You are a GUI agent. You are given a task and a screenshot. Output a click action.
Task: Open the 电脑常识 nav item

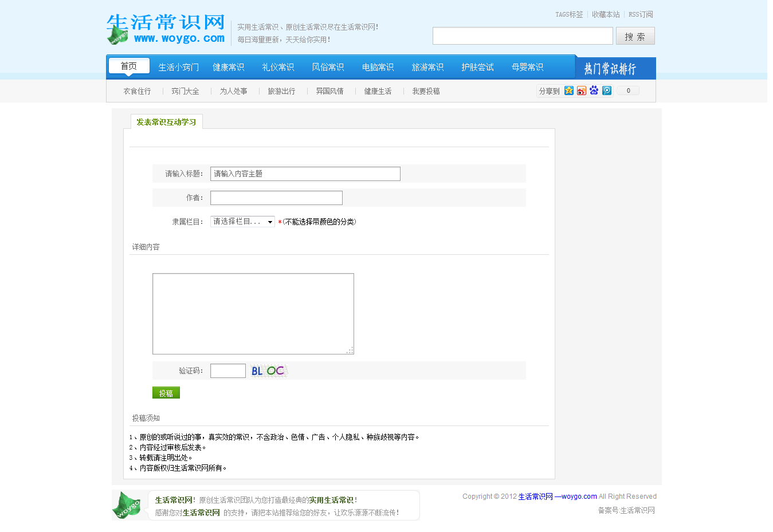tap(378, 67)
